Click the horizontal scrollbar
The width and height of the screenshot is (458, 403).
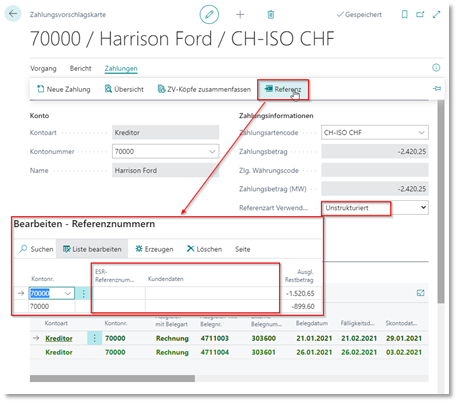[x=112, y=378]
